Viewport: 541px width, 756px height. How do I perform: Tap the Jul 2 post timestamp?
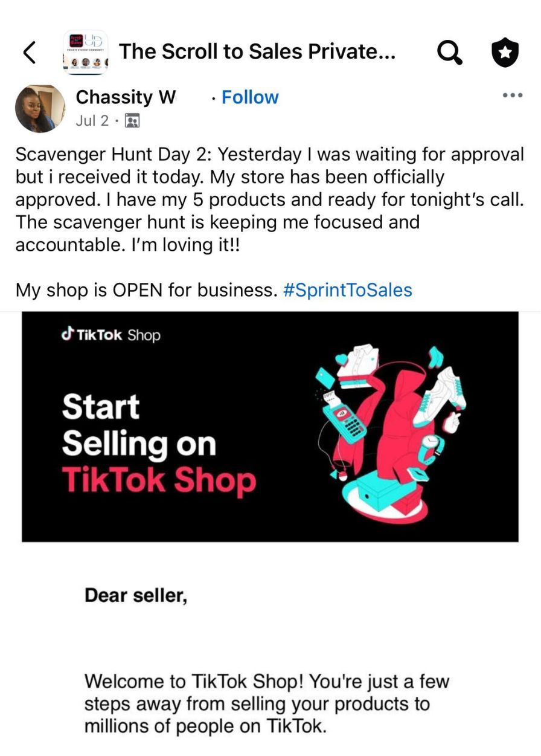click(92, 121)
